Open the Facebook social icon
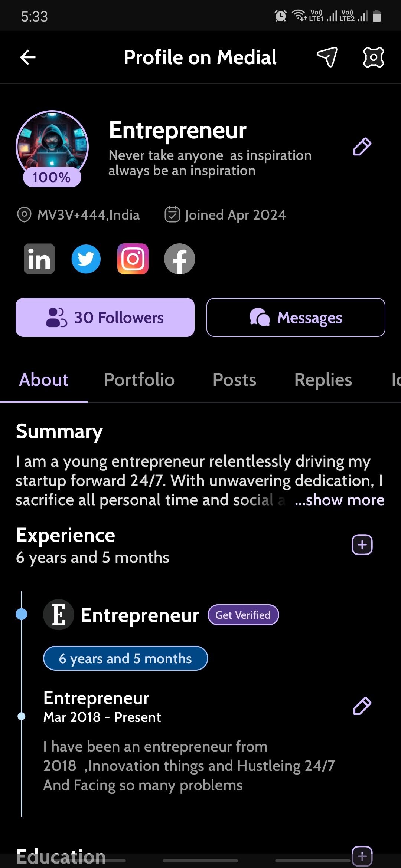 [180, 259]
